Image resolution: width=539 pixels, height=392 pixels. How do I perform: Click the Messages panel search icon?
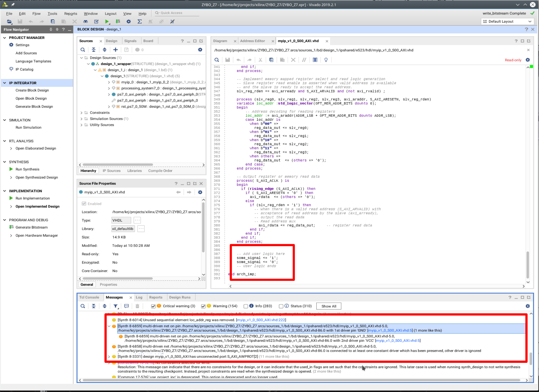(x=83, y=306)
